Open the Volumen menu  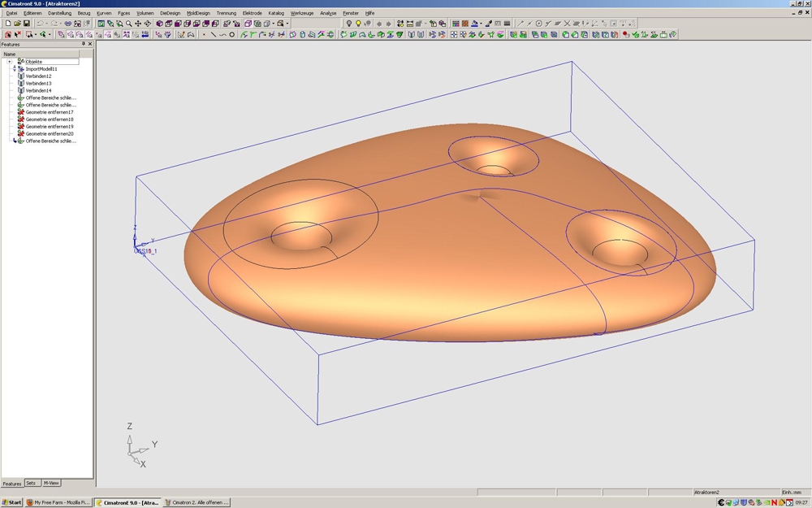(145, 13)
